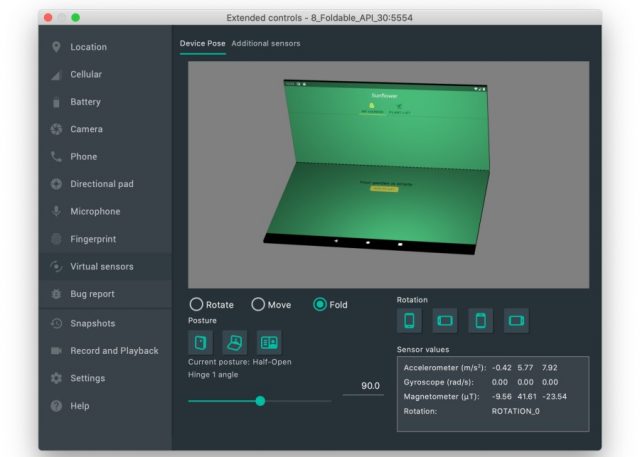Select Virtual sensors in sidebar
This screenshot has width=640, height=457.
(x=105, y=266)
